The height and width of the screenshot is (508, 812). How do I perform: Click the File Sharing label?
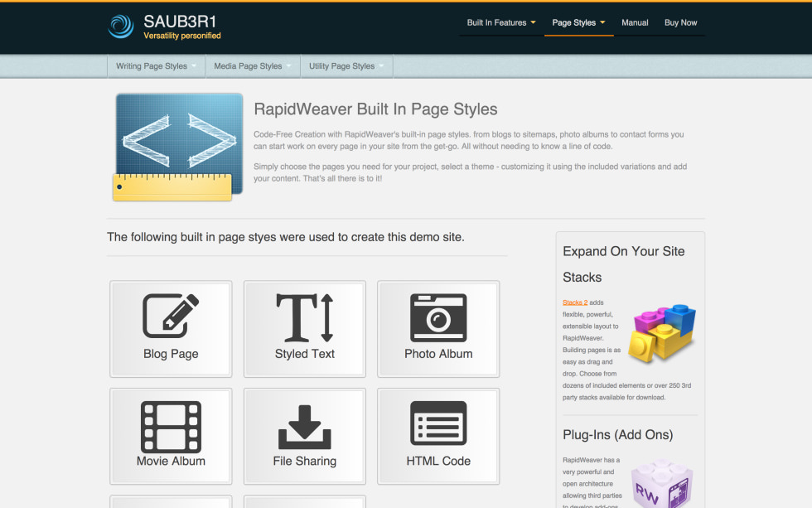pyautogui.click(x=305, y=461)
